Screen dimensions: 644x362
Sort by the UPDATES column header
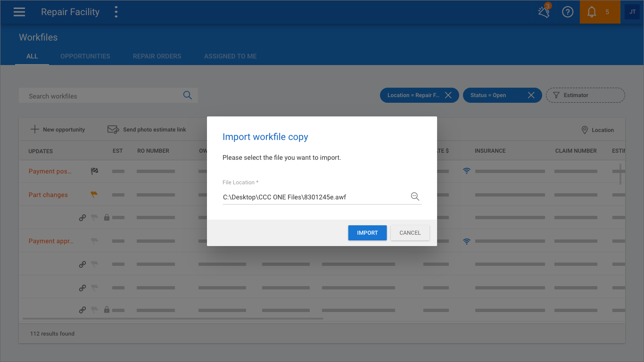click(41, 151)
